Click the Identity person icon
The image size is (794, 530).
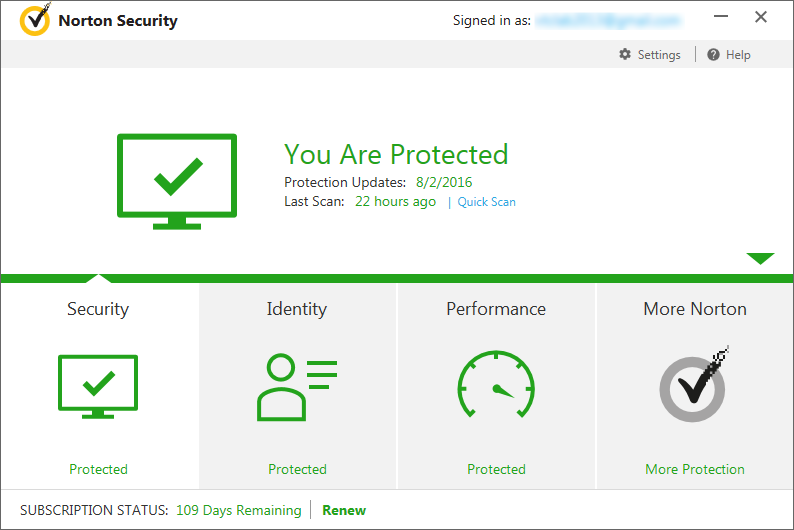(297, 387)
